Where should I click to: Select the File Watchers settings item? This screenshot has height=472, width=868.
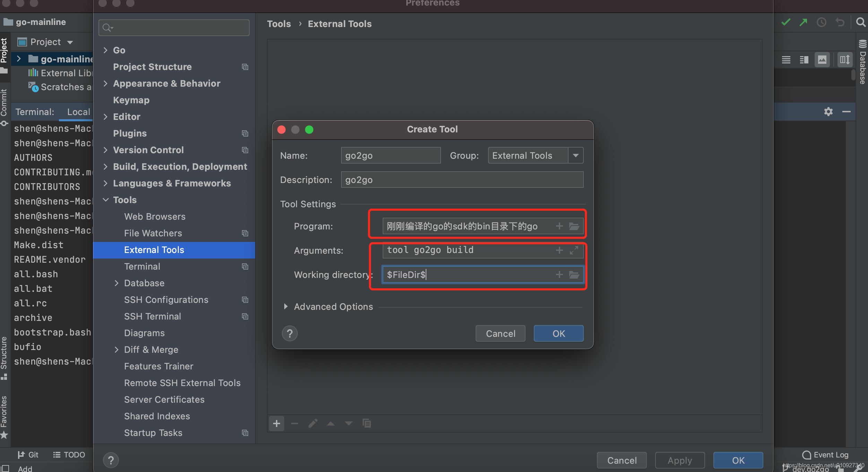coord(154,233)
